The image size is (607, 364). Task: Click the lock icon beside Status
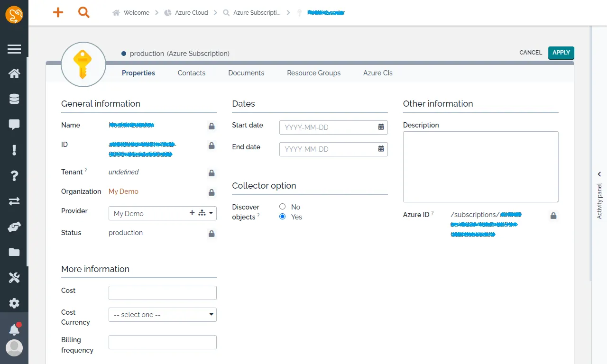coord(212,234)
